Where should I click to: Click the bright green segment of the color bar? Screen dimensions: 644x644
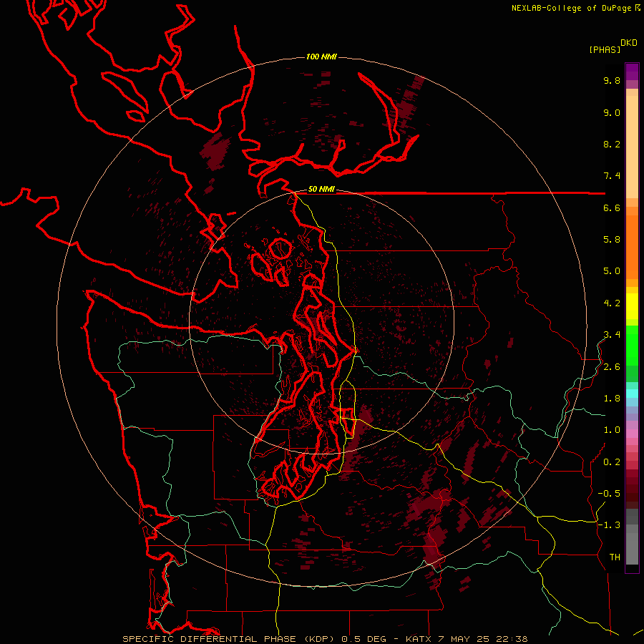632,346
